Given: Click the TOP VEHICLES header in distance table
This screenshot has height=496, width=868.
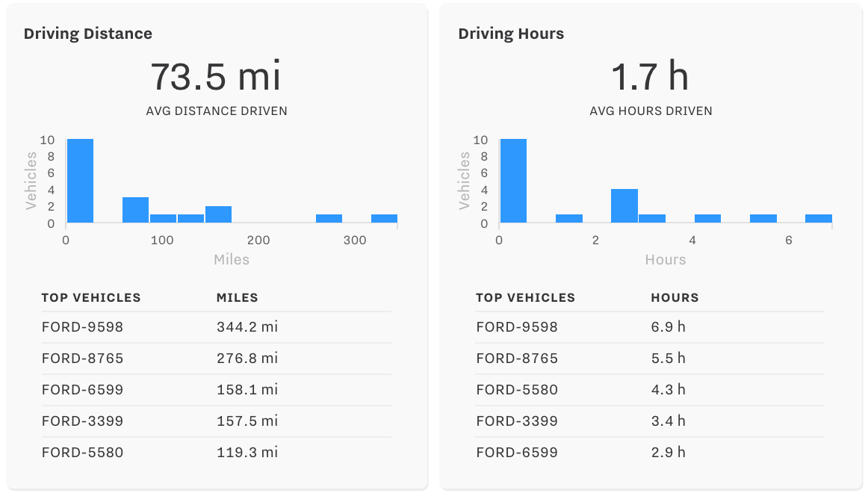Looking at the screenshot, I should 91,297.
